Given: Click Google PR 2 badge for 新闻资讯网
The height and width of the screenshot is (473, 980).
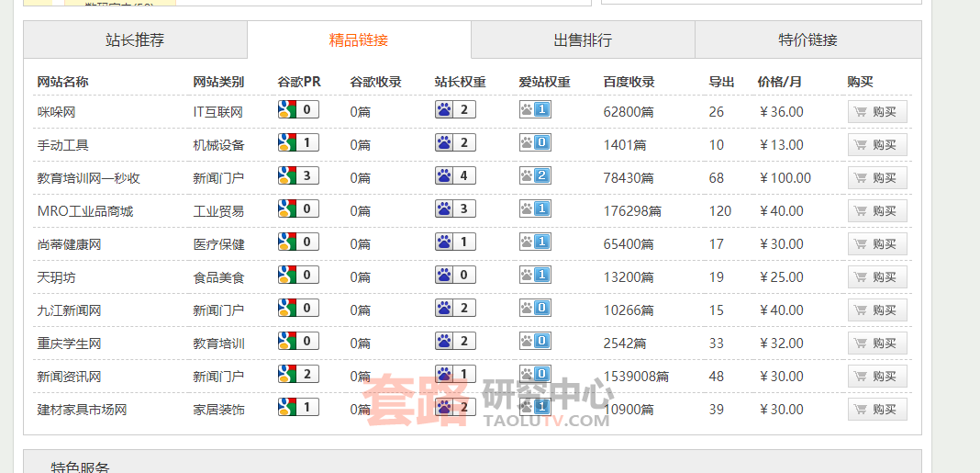Looking at the screenshot, I should (x=298, y=374).
